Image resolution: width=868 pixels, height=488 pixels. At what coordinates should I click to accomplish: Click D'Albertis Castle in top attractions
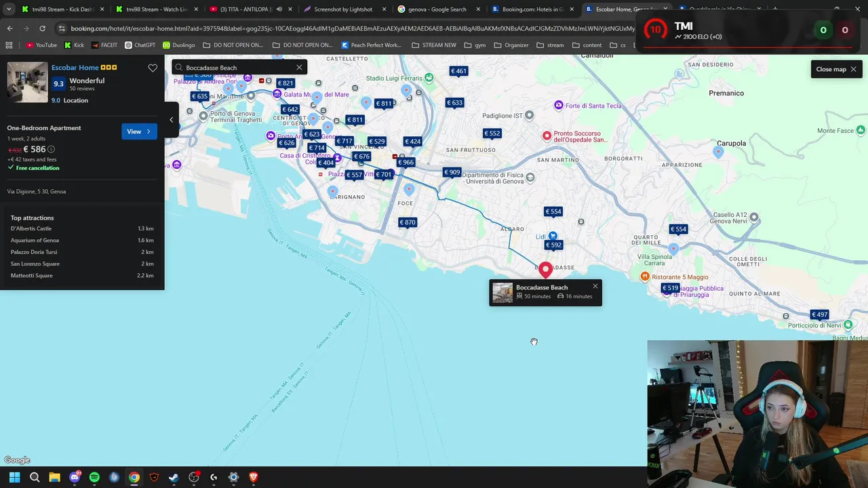click(31, 228)
